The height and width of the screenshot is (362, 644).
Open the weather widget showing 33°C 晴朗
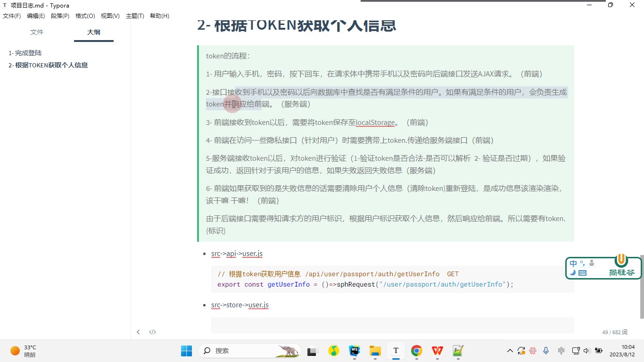(24, 351)
